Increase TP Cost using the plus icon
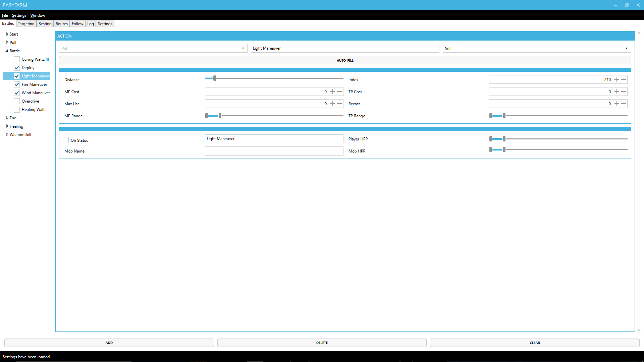 (x=616, y=92)
